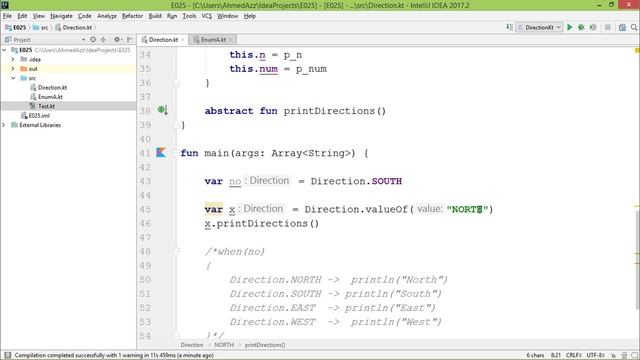This screenshot has height=360, width=640.
Task: Open Project Structure icon in toolbar
Action: point(622,27)
